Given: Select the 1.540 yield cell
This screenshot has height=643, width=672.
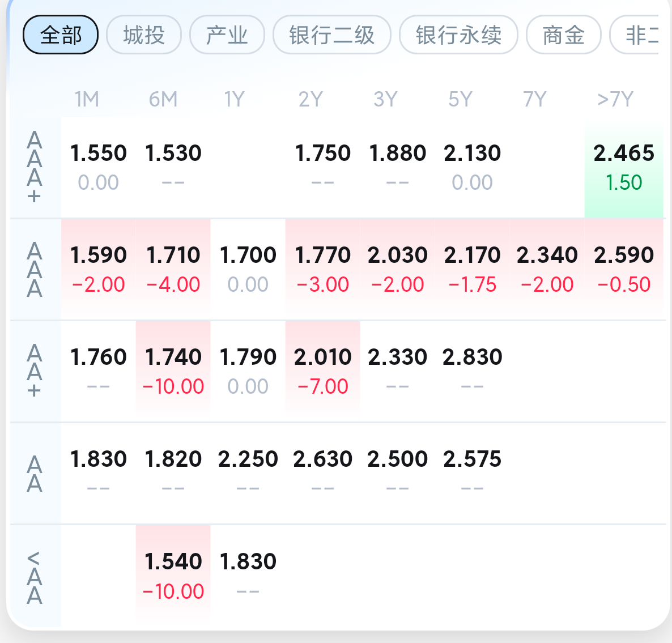Looking at the screenshot, I should click(x=173, y=575).
